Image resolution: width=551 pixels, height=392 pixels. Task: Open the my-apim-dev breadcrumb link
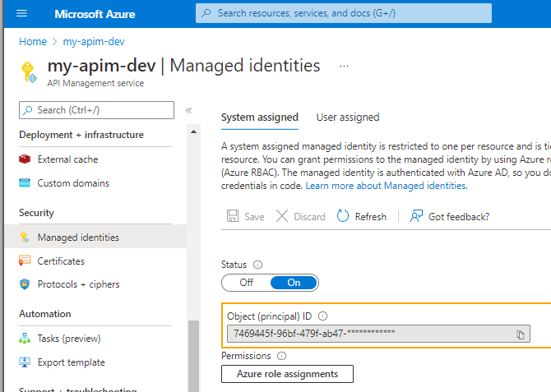point(94,41)
